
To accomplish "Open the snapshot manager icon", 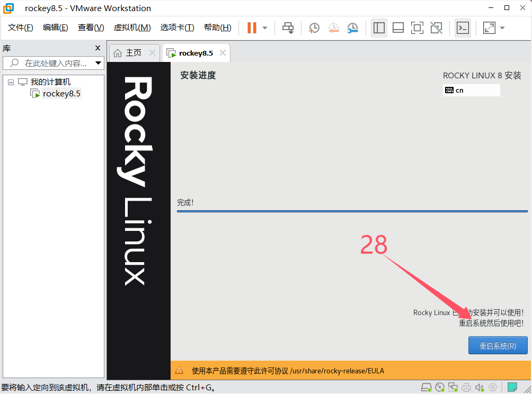I will (x=352, y=28).
